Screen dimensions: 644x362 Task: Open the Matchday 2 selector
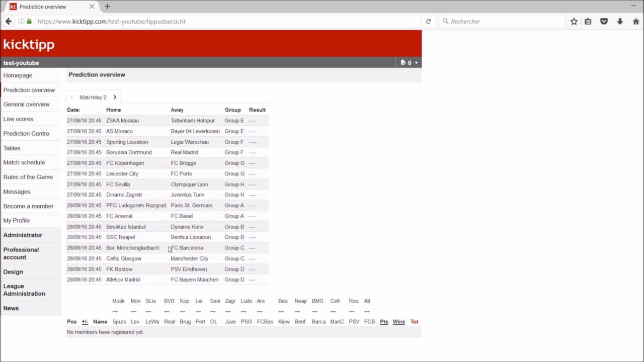click(93, 97)
